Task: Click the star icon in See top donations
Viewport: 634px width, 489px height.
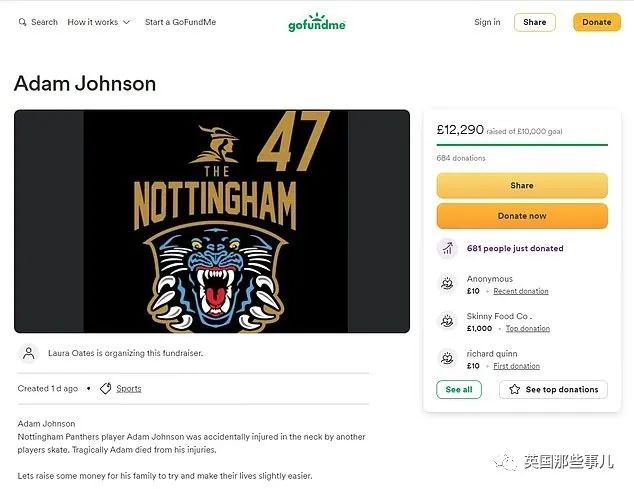Action: (x=514, y=390)
